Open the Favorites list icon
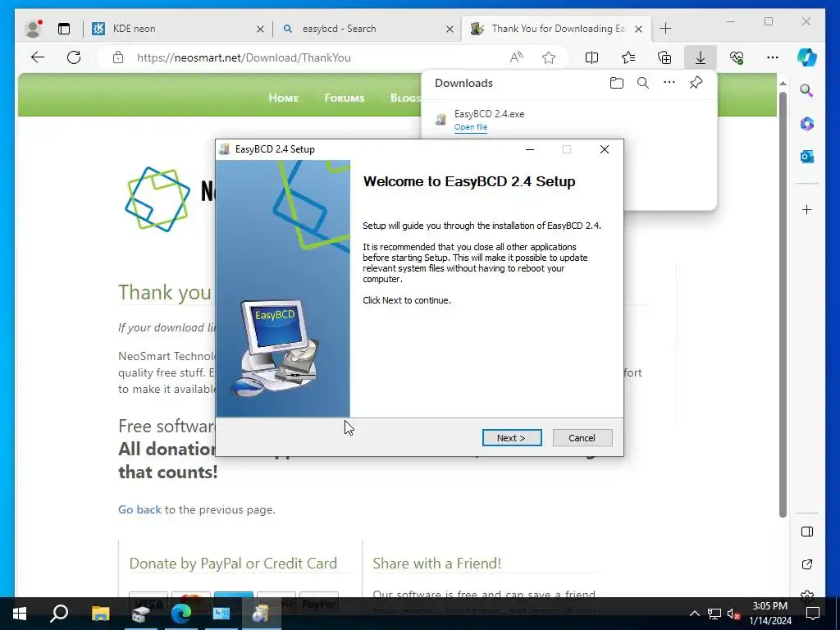 628,57
